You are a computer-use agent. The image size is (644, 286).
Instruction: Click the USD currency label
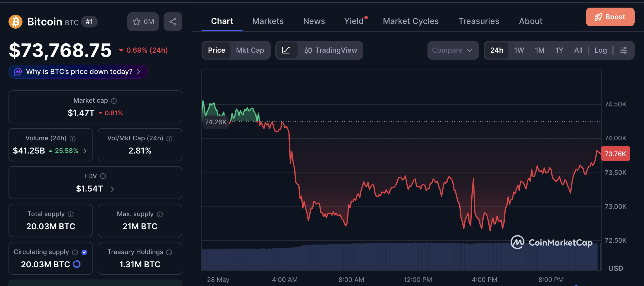click(x=616, y=268)
